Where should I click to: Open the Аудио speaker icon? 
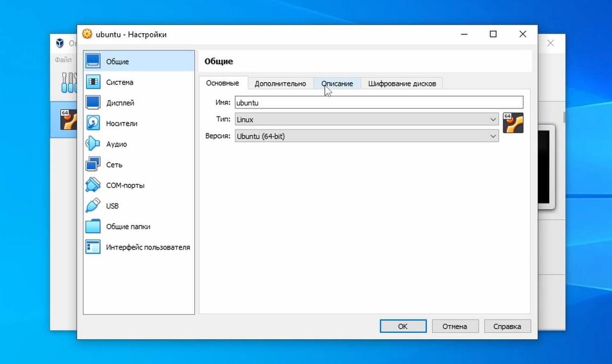(93, 144)
